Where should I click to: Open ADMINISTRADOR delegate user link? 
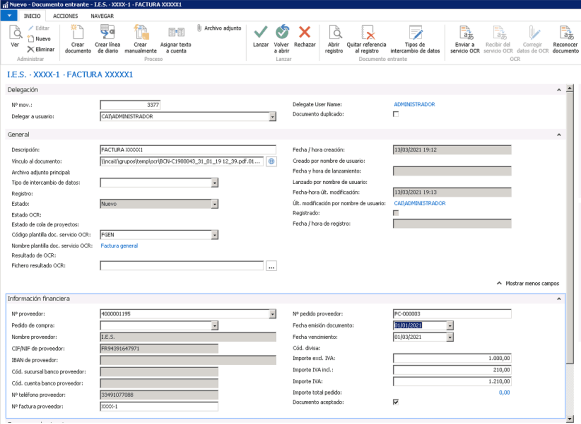click(x=414, y=105)
